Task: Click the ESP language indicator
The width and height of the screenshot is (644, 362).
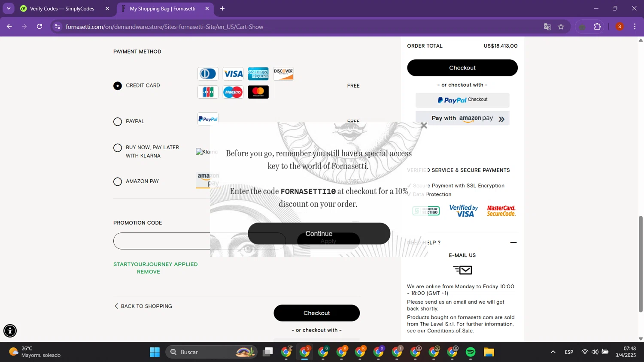Action: [x=569, y=352]
